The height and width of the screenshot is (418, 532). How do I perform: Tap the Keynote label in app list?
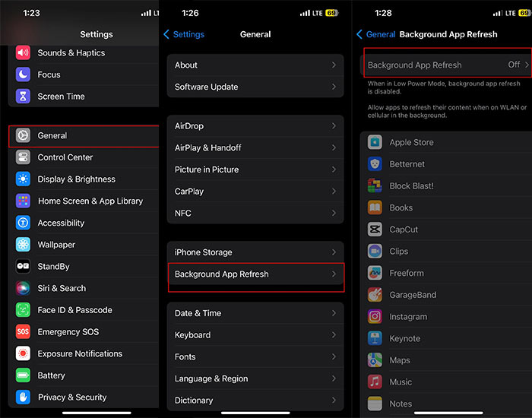pyautogui.click(x=405, y=338)
